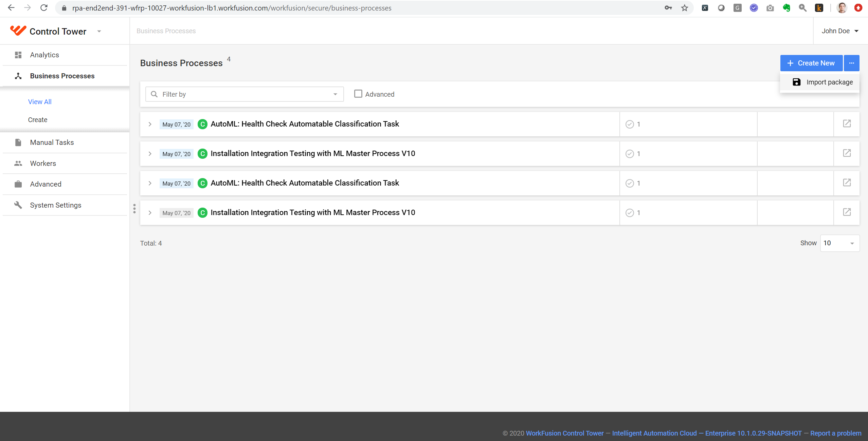Open the Intelligent Automation Cloud Enterprise footer link
The image size is (868, 441).
coord(707,433)
